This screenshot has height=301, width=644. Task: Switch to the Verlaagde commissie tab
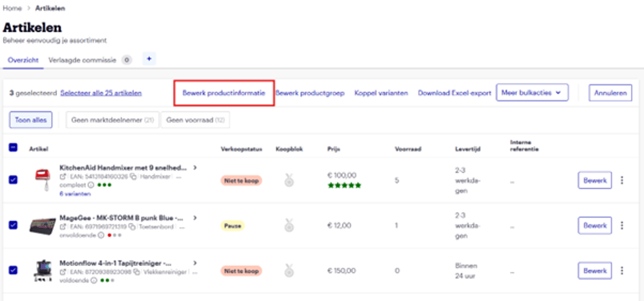click(x=82, y=60)
